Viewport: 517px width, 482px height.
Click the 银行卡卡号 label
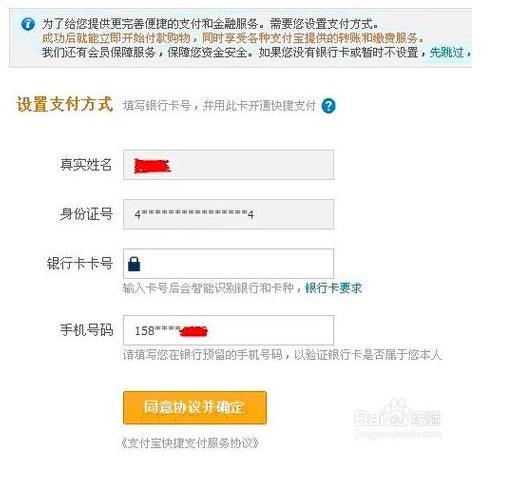[x=80, y=263]
